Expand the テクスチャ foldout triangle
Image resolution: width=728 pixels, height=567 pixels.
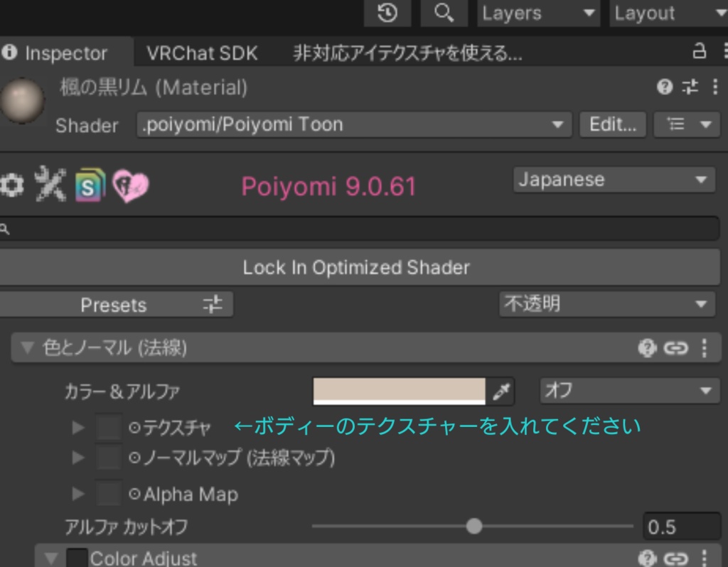pyautogui.click(x=77, y=426)
